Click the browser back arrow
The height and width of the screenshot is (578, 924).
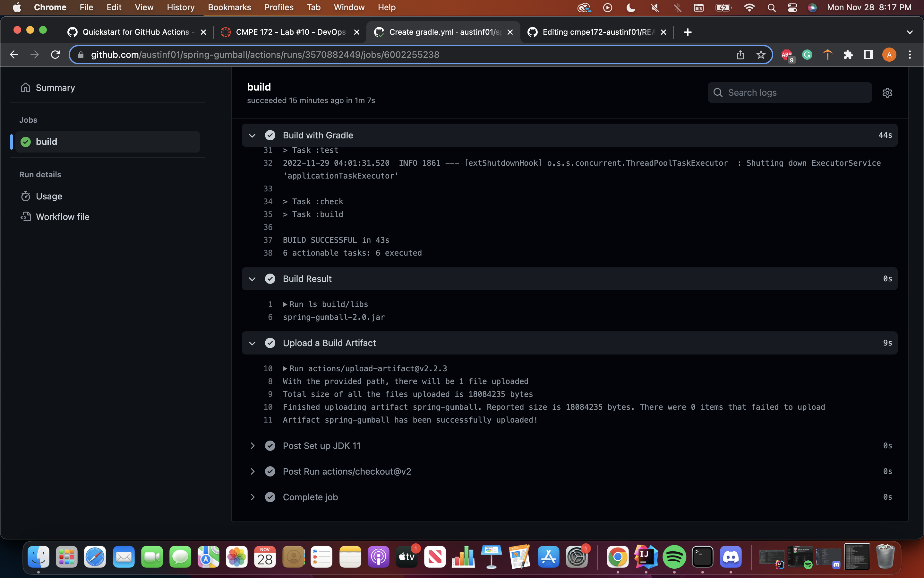(x=14, y=55)
